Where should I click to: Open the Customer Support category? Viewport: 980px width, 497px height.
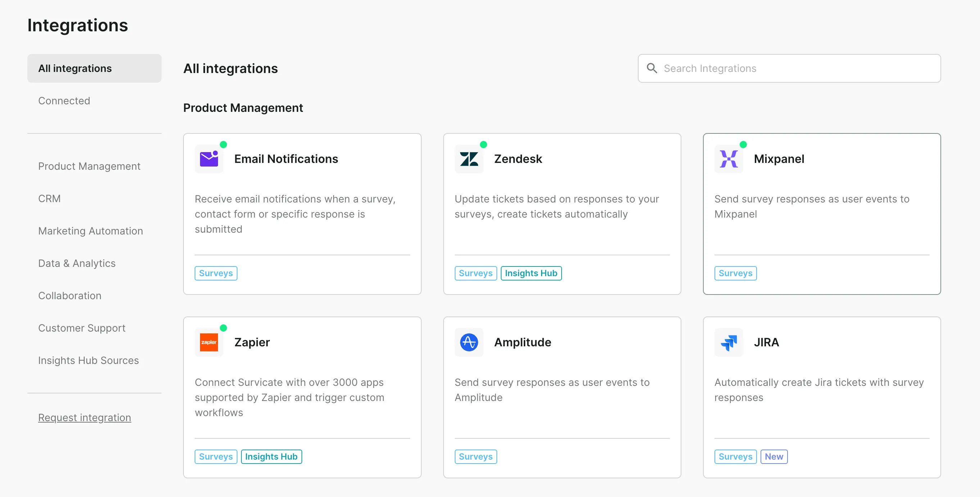tap(81, 328)
